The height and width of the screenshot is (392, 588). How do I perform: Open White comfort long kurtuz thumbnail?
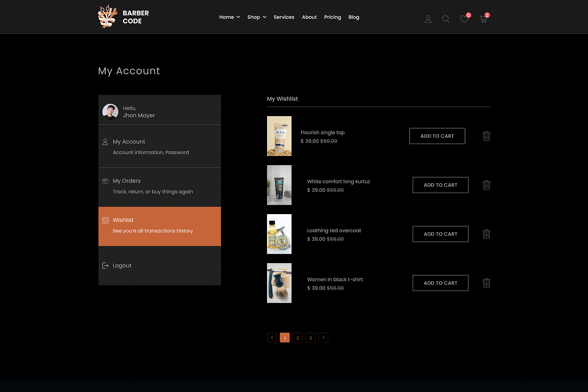(279, 185)
